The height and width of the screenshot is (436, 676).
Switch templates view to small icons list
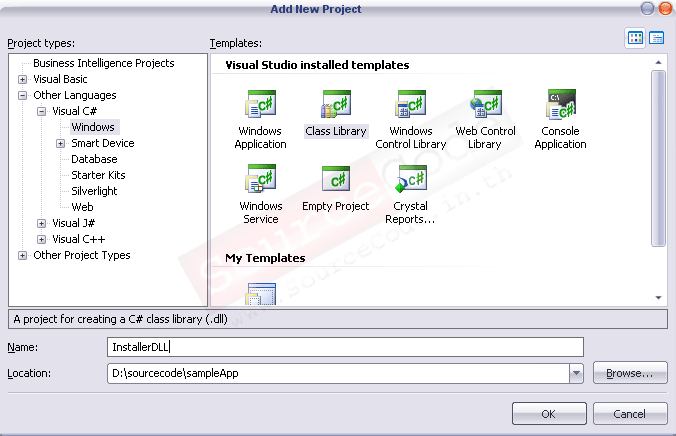pyautogui.click(x=656, y=38)
